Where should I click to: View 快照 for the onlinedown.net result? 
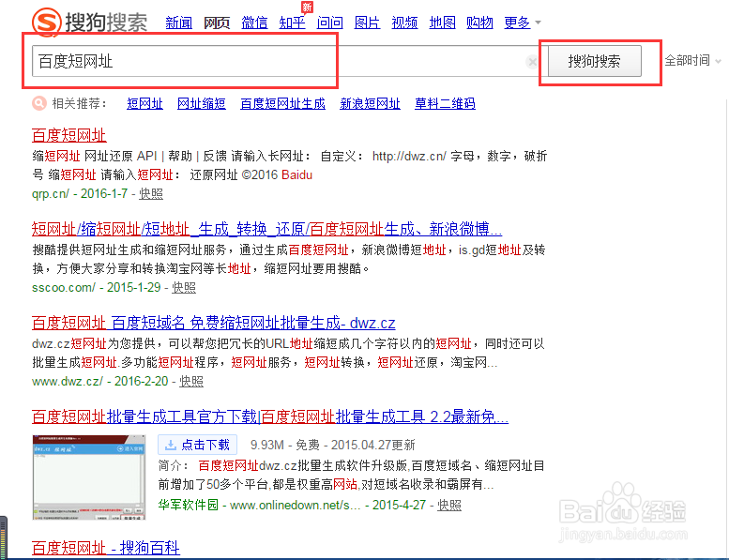click(449, 506)
